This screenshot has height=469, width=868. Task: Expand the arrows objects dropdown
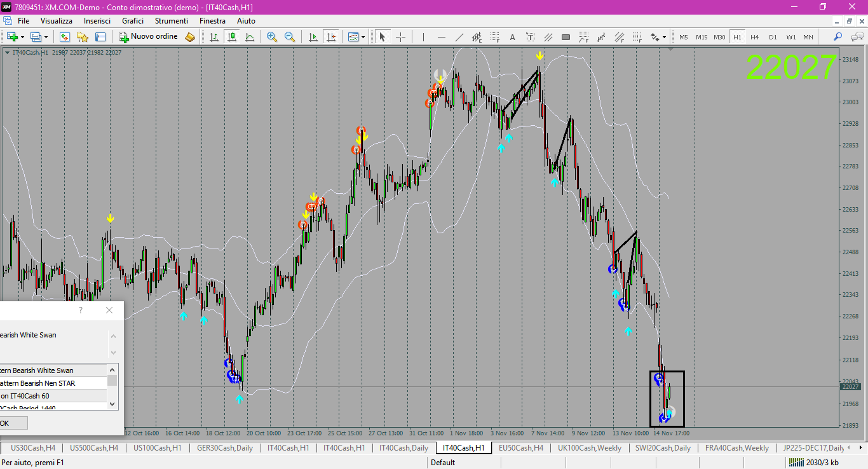(x=665, y=37)
